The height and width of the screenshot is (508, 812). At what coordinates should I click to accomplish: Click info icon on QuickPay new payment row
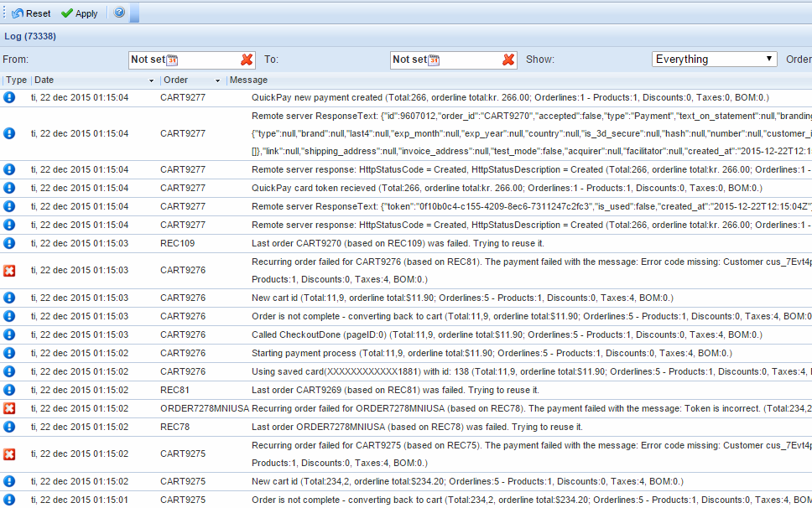click(9, 97)
